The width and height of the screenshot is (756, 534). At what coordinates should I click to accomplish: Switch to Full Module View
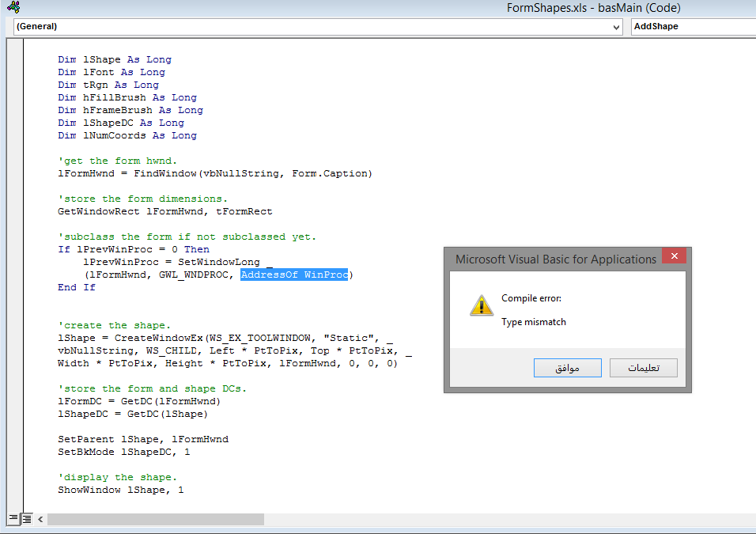pyautogui.click(x=27, y=518)
